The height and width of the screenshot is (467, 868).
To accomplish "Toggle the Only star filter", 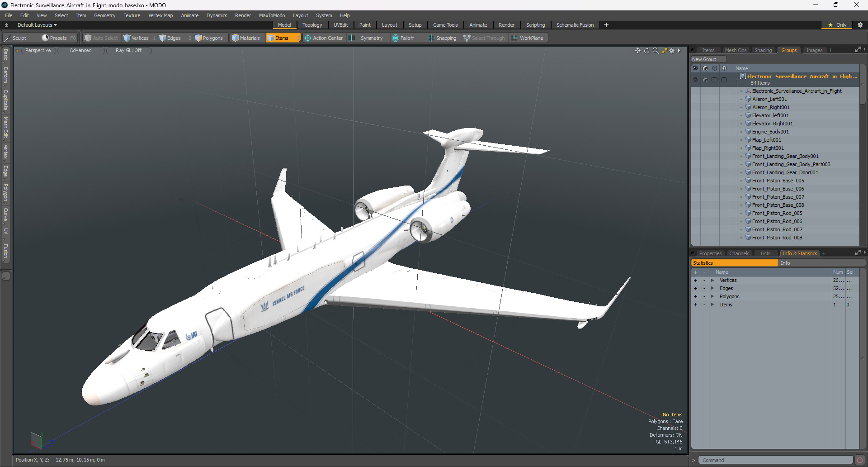I will (x=837, y=25).
